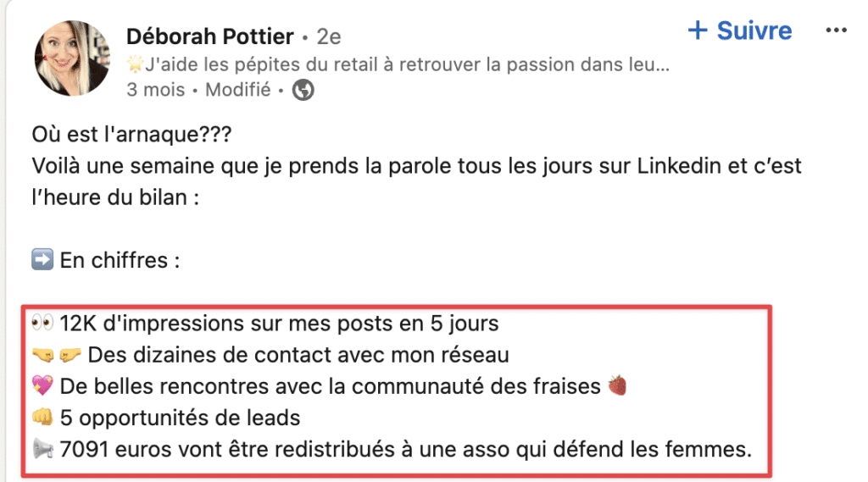The image size is (868, 482).
Task: Click the Suivre follow button
Action: click(739, 30)
